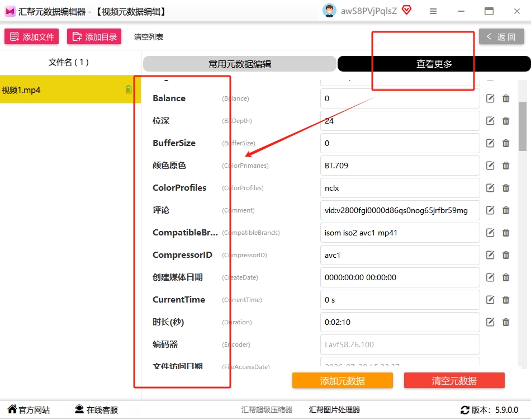Switch to 查看更多 tab

(x=434, y=64)
